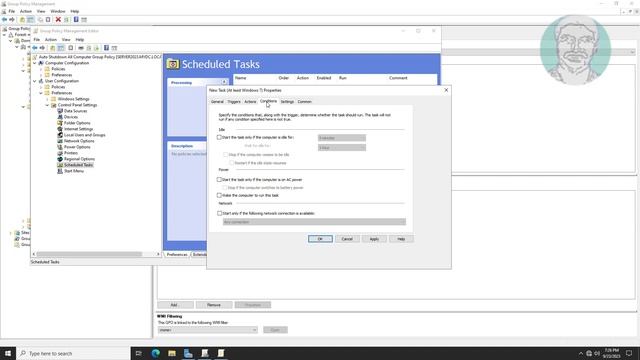Click 'Type here to search' taskbar box
Screen dimensions: 640x360
point(73,353)
